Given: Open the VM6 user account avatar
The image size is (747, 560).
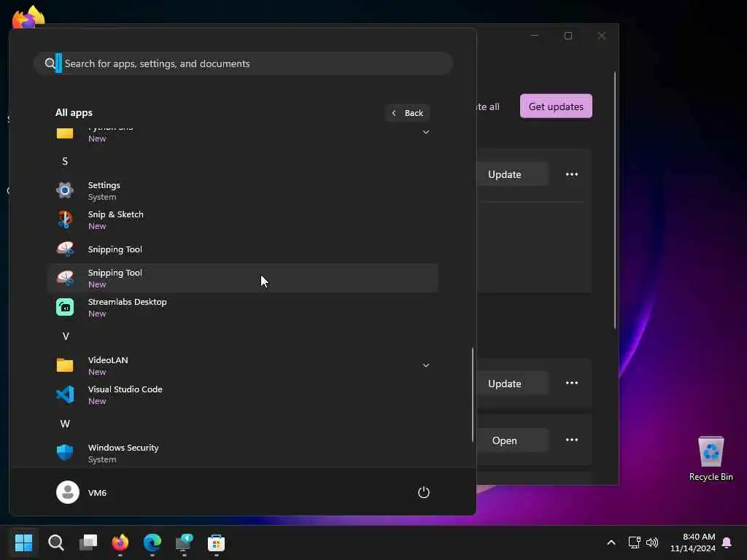Looking at the screenshot, I should [68, 492].
